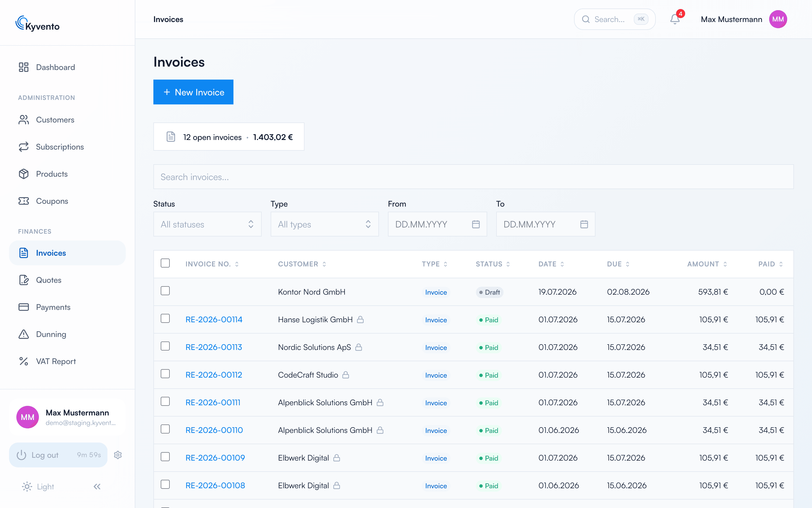Select the RE-2026-00110 row checkbox
Image resolution: width=812 pixels, height=508 pixels.
(165, 429)
